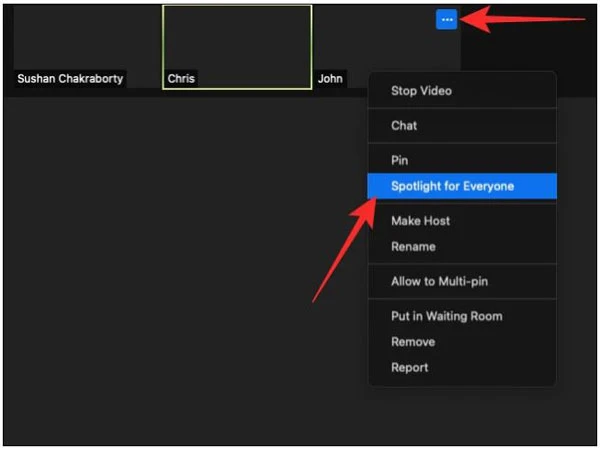Click the John name label
Screen dimensions: 600x449
coord(330,78)
